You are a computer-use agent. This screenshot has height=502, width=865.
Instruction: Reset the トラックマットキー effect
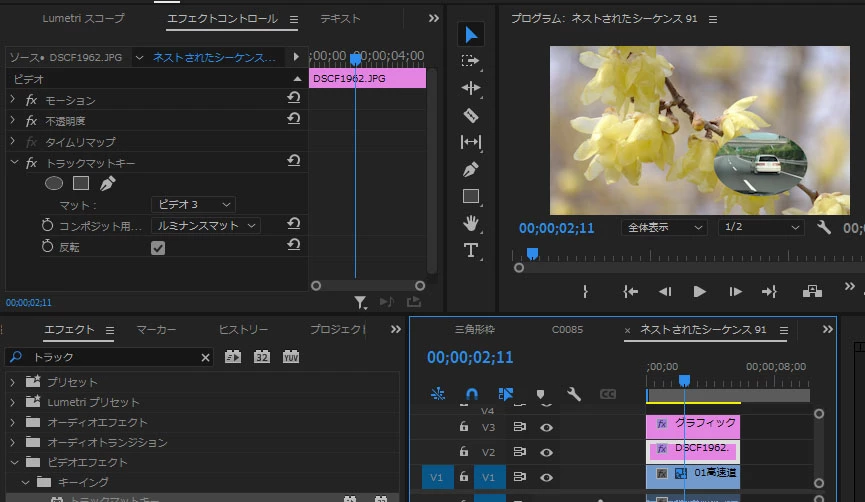293,161
